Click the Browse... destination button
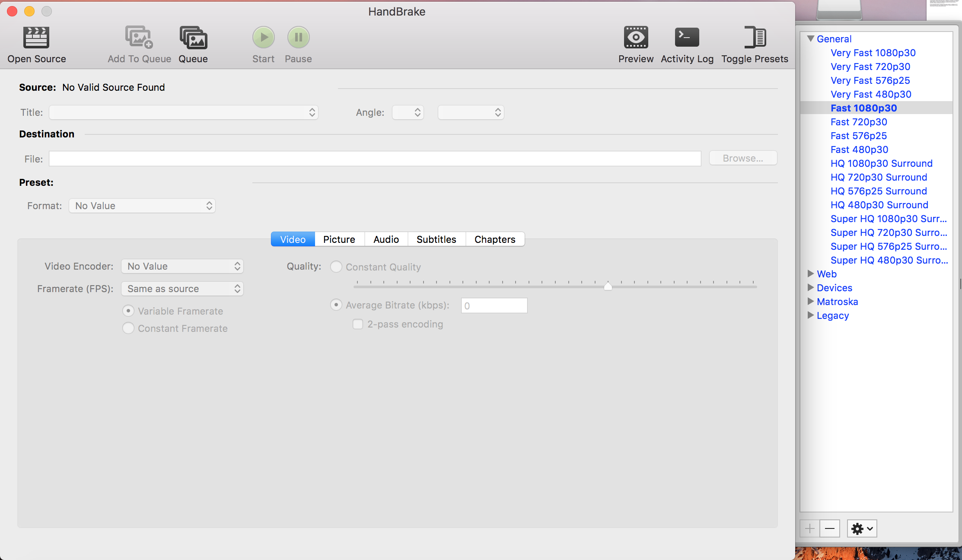This screenshot has width=962, height=560. click(x=743, y=158)
